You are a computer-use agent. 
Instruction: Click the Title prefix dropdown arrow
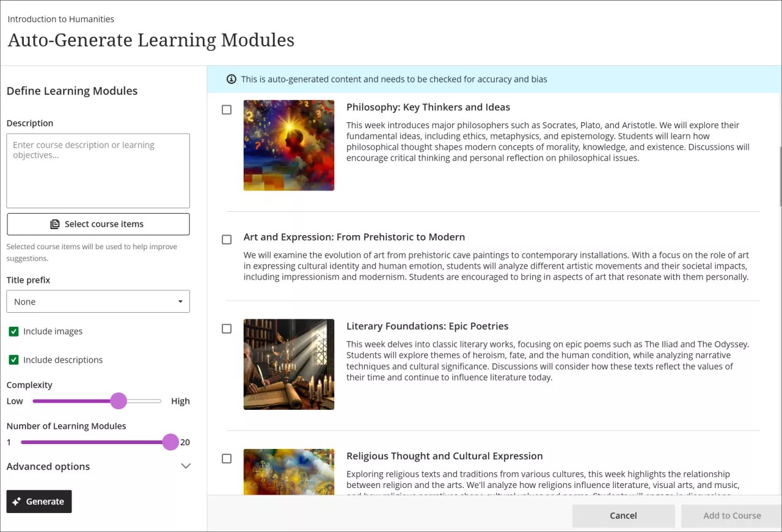click(x=180, y=301)
